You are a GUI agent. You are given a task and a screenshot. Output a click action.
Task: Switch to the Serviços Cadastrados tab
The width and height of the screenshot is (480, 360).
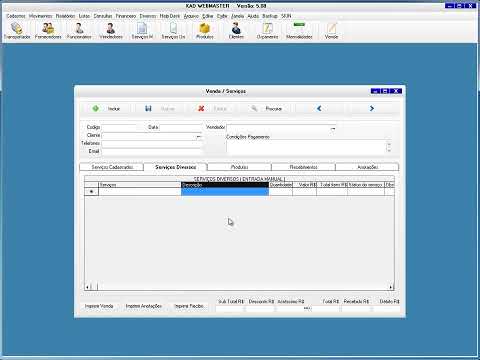click(x=112, y=167)
